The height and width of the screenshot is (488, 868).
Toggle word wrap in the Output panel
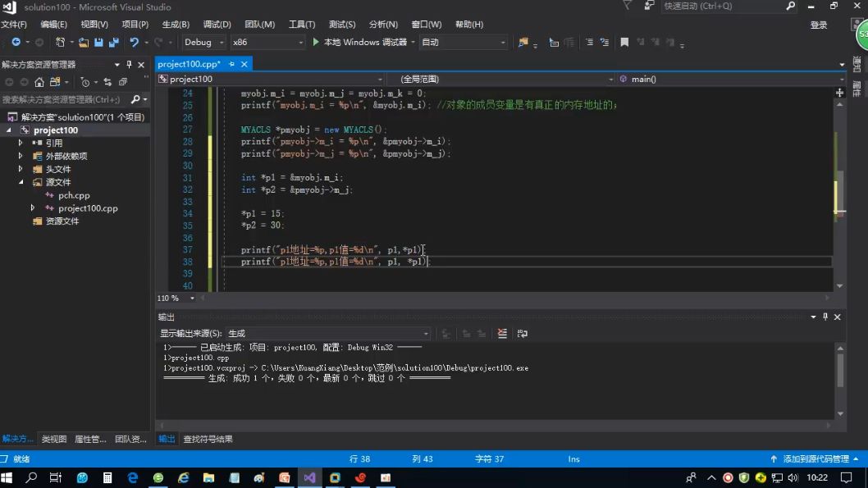(x=522, y=334)
